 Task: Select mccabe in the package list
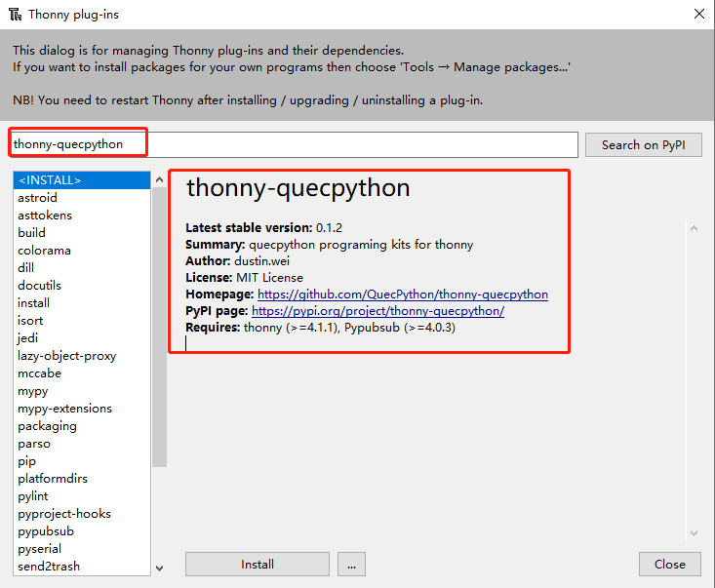82,373
